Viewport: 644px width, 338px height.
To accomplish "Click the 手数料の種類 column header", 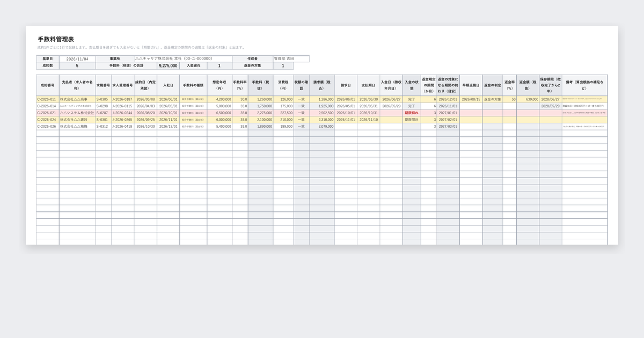I will tap(193, 85).
